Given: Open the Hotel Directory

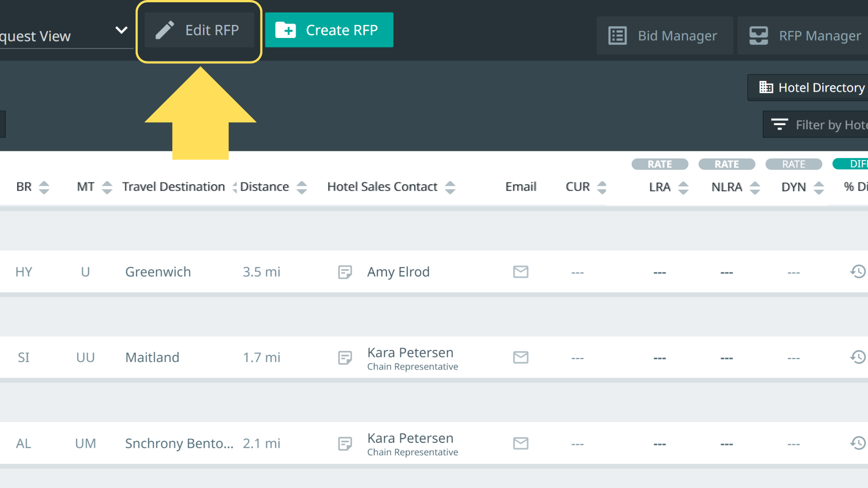Looking at the screenshot, I should pos(812,88).
